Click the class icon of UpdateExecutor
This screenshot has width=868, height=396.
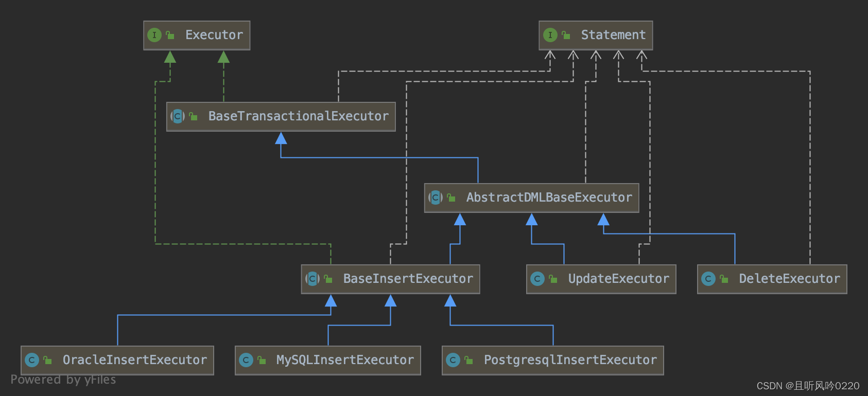tap(537, 279)
